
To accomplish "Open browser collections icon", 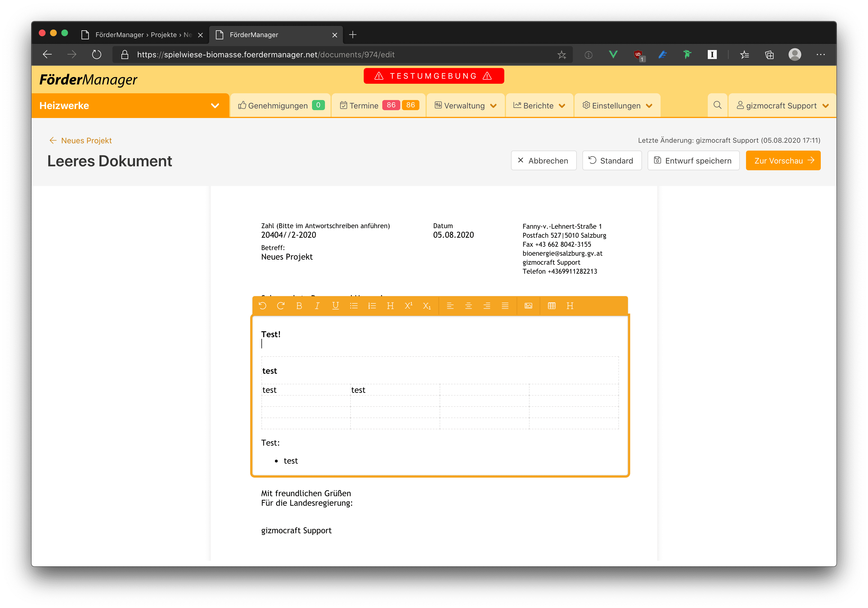I will point(769,55).
